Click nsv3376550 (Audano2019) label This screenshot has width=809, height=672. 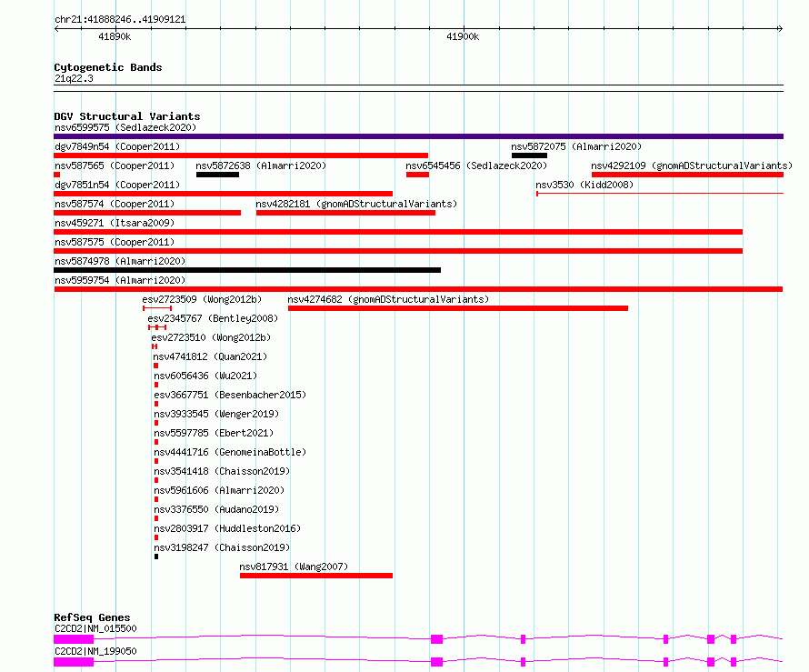(x=216, y=509)
